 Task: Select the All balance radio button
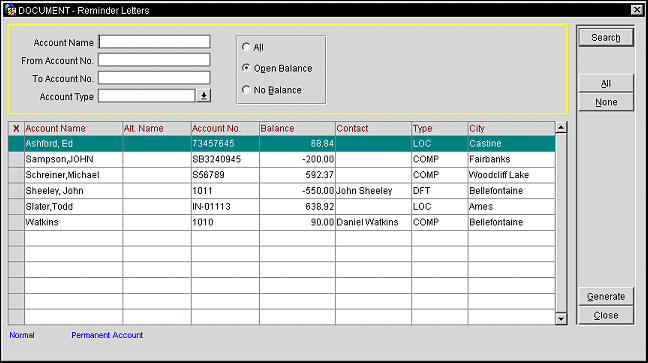point(246,47)
